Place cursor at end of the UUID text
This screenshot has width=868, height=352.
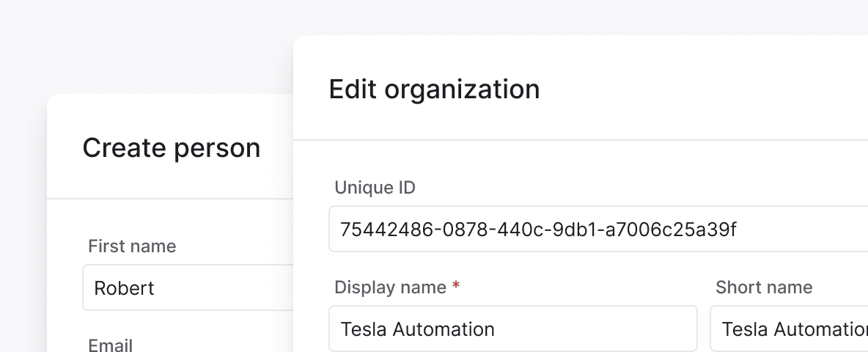[x=738, y=229]
